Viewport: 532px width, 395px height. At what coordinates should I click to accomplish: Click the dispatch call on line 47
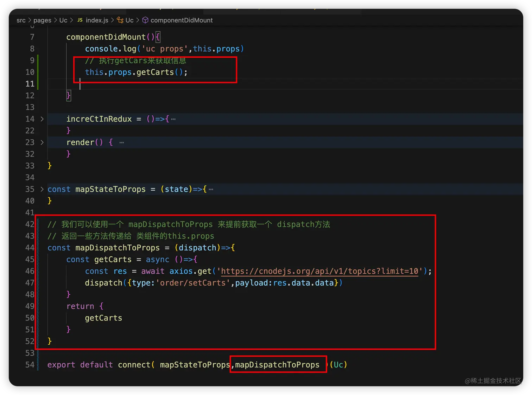(x=103, y=283)
